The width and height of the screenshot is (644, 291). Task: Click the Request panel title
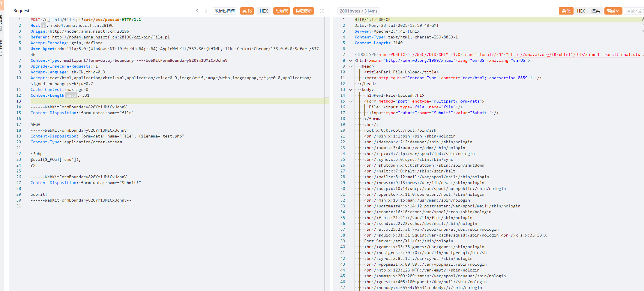coord(21,11)
